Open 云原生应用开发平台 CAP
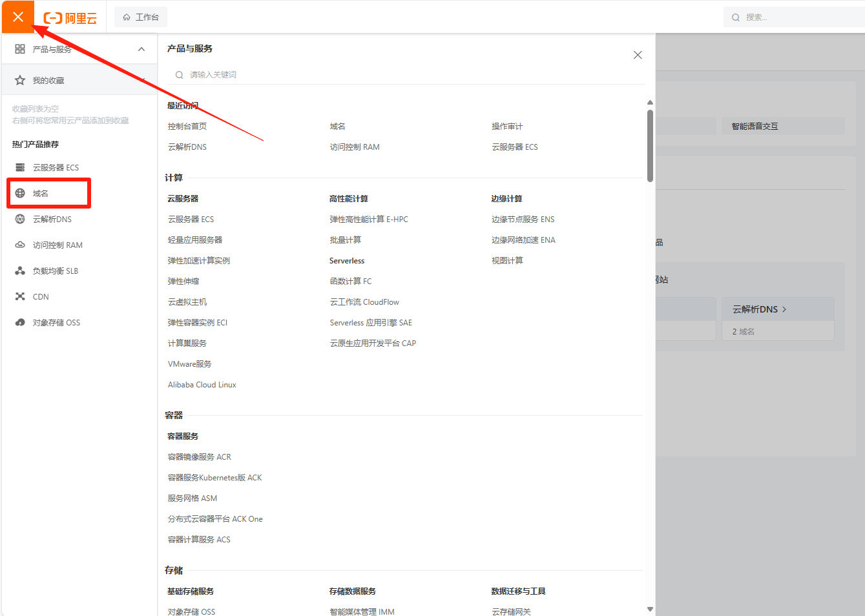The height and width of the screenshot is (616, 865). point(373,344)
